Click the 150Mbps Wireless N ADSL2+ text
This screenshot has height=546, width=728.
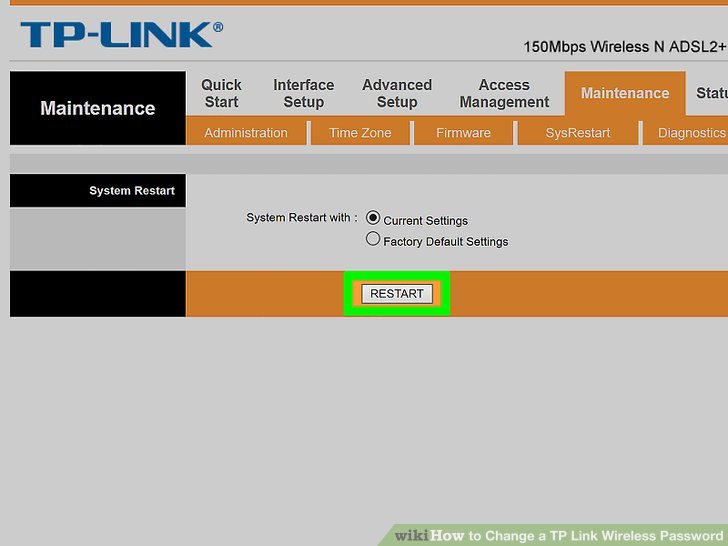[x=625, y=47]
